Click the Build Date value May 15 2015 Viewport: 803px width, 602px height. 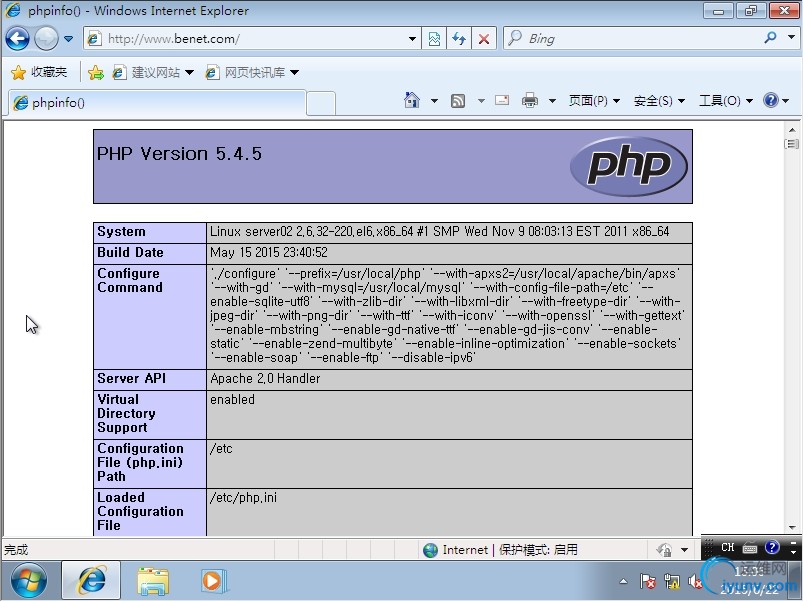[269, 252]
